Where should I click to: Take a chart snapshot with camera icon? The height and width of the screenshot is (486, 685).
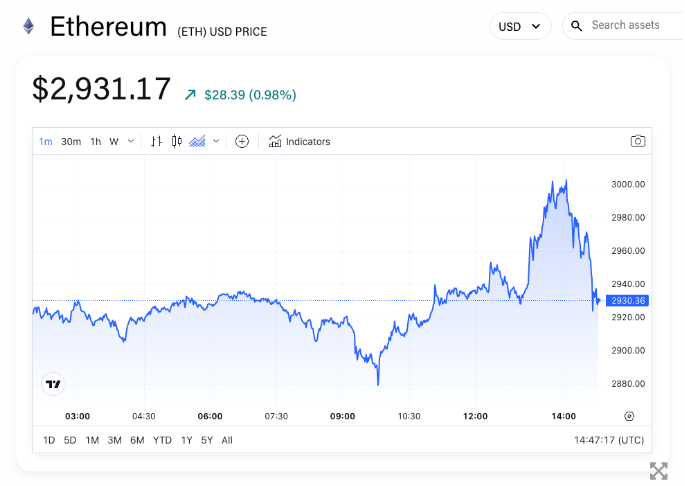click(x=638, y=141)
